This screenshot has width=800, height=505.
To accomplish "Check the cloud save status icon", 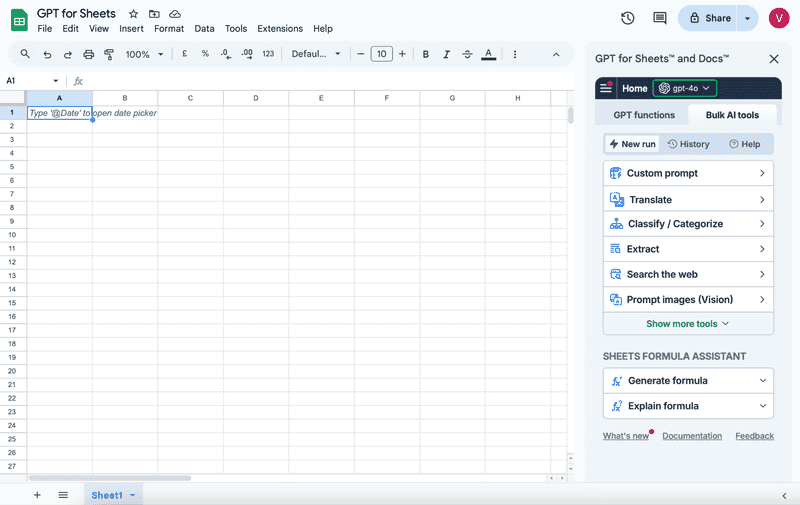I will [x=175, y=14].
